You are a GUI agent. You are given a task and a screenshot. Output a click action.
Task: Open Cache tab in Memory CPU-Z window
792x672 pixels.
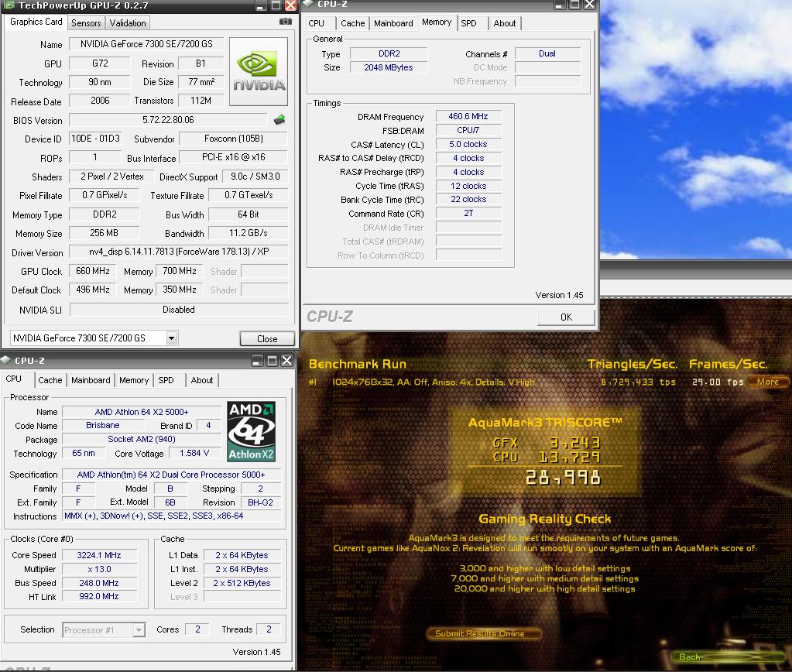click(352, 23)
